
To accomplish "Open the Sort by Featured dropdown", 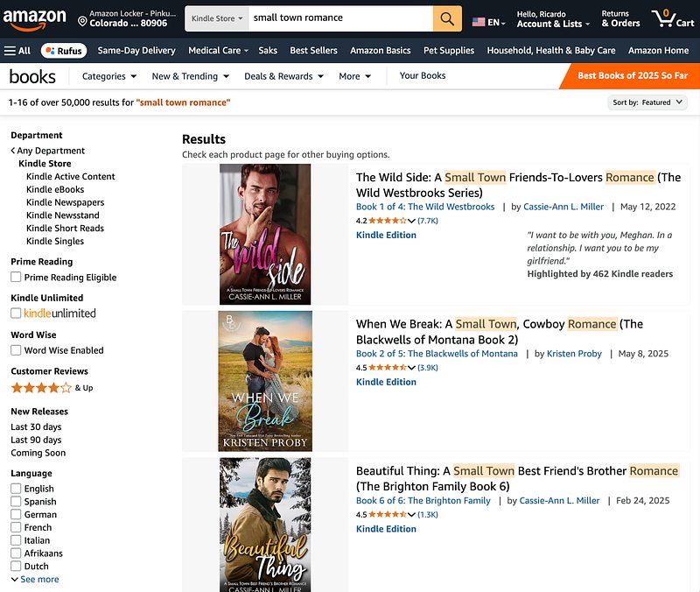I will point(647,102).
